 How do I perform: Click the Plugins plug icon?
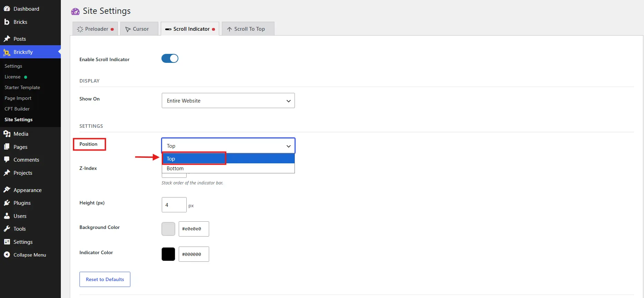[7, 203]
